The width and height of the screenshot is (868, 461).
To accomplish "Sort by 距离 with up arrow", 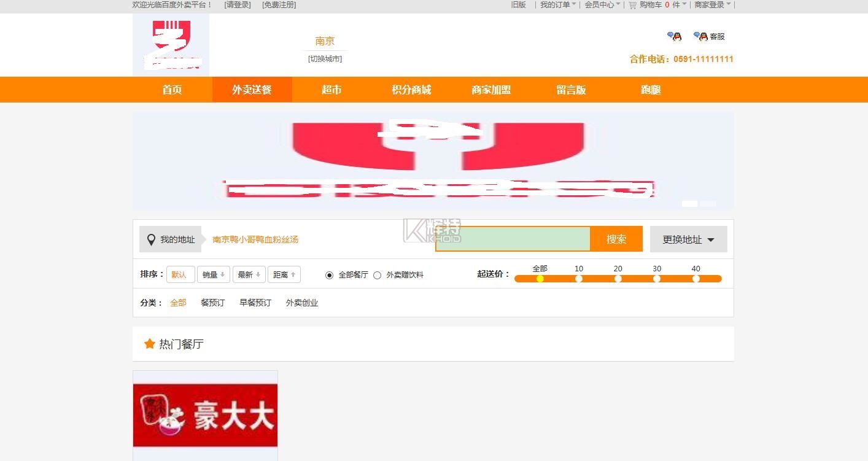I will 284,274.
